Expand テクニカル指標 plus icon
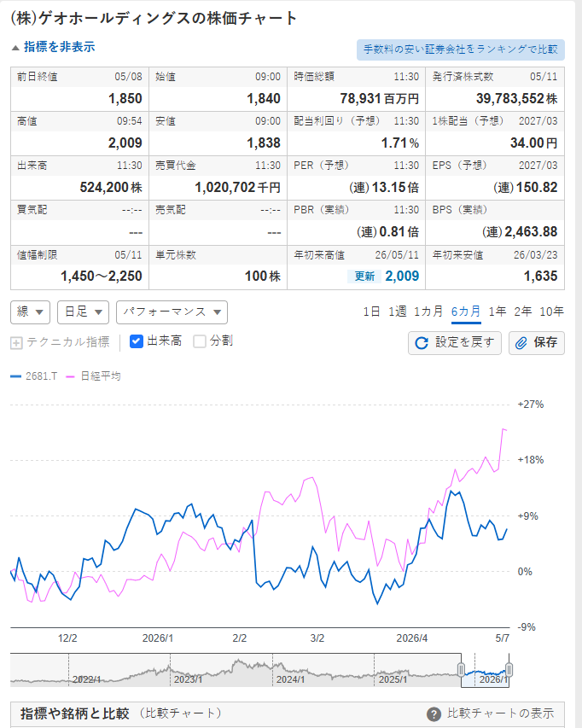 tap(16, 343)
